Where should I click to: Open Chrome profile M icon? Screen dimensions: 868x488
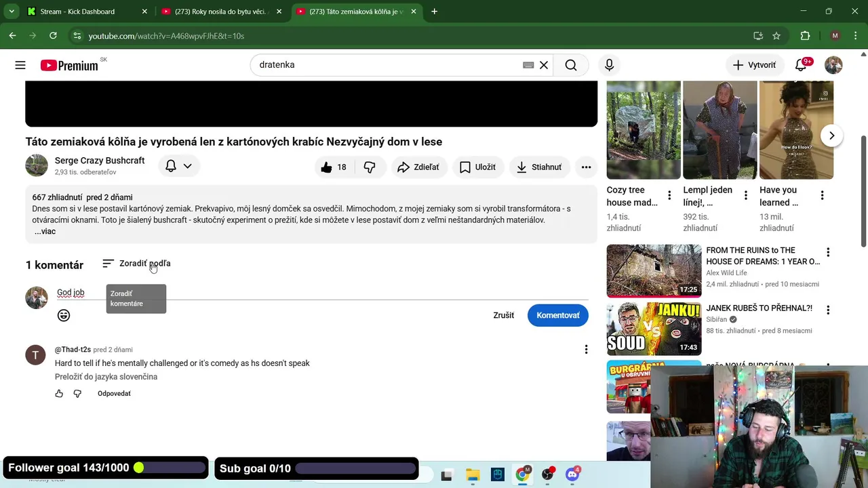[835, 36]
